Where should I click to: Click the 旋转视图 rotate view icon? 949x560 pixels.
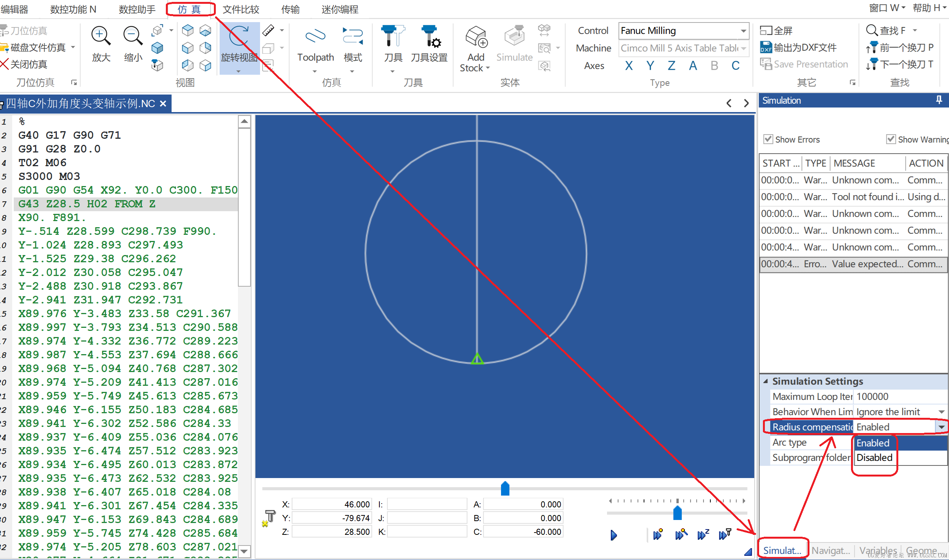pyautogui.click(x=239, y=37)
